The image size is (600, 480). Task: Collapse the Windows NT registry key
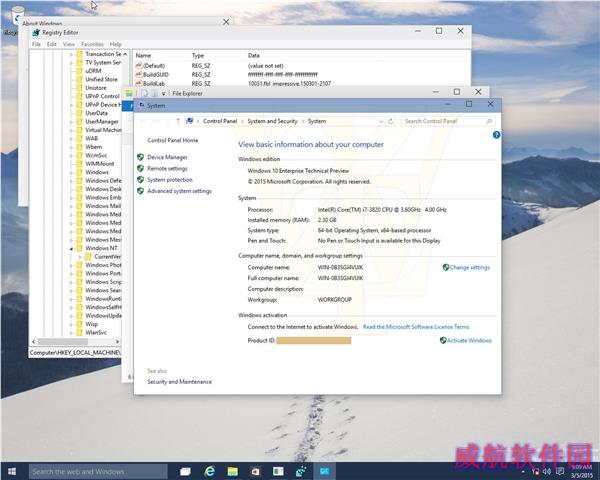[71, 248]
